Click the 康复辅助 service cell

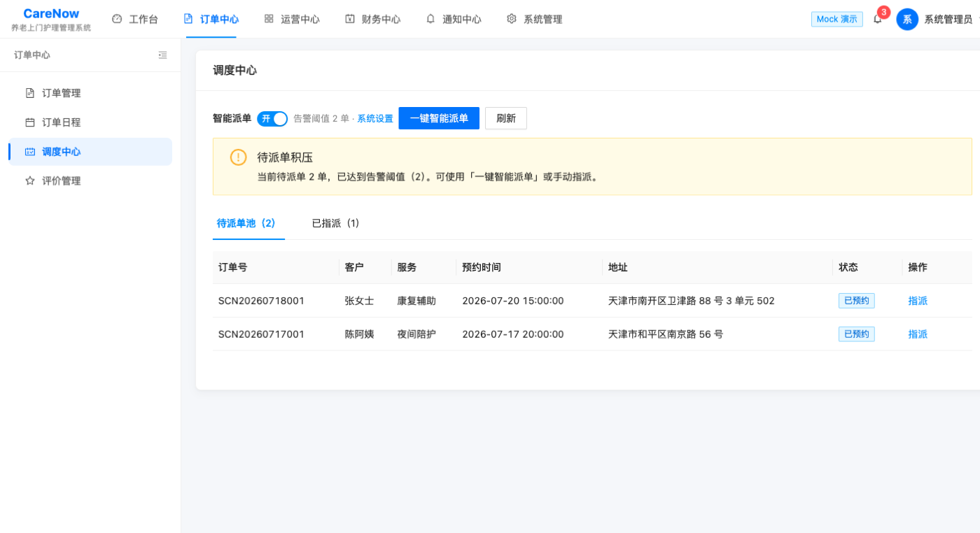tap(416, 301)
